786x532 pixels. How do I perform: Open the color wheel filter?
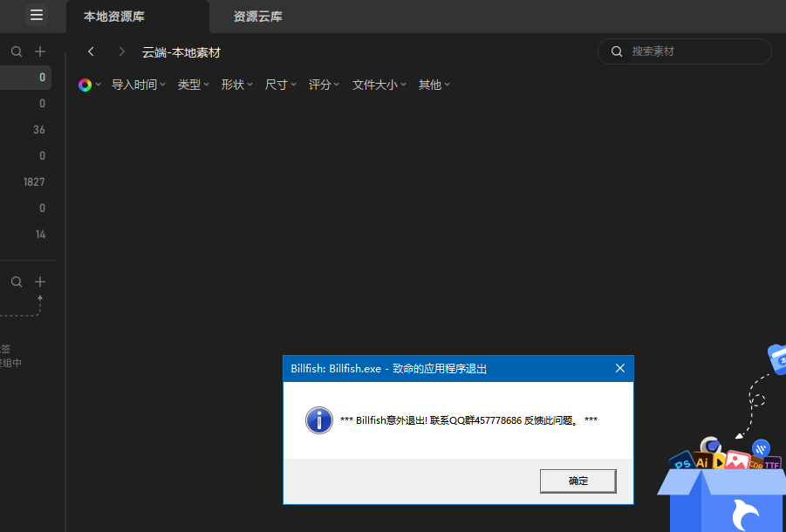pyautogui.click(x=90, y=85)
